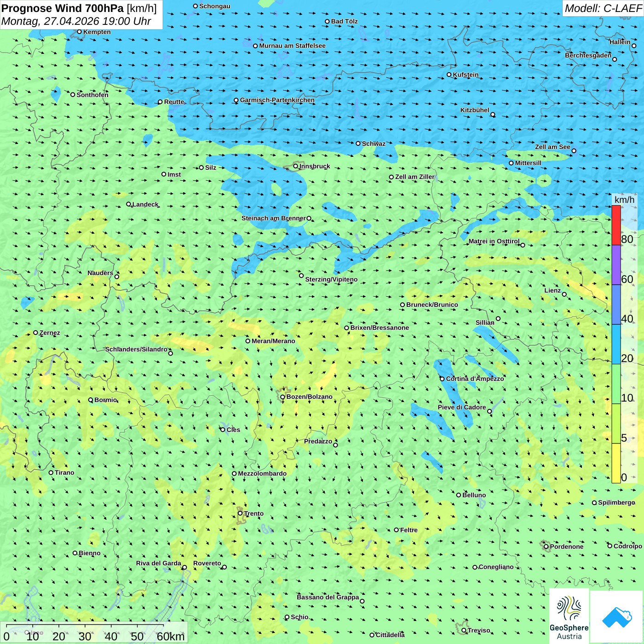Click the 'Meran/Merano' label

pyautogui.click(x=274, y=341)
